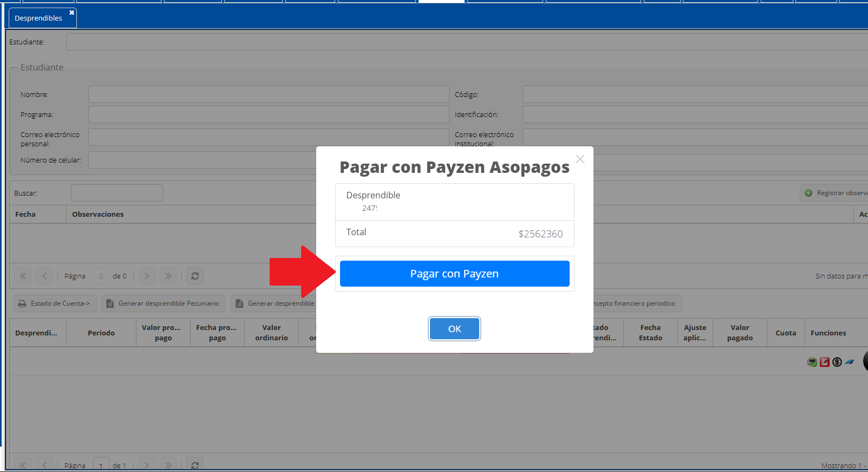This screenshot has width=868, height=472.
Task: Sort by Valor pro... pago column
Action: point(163,333)
